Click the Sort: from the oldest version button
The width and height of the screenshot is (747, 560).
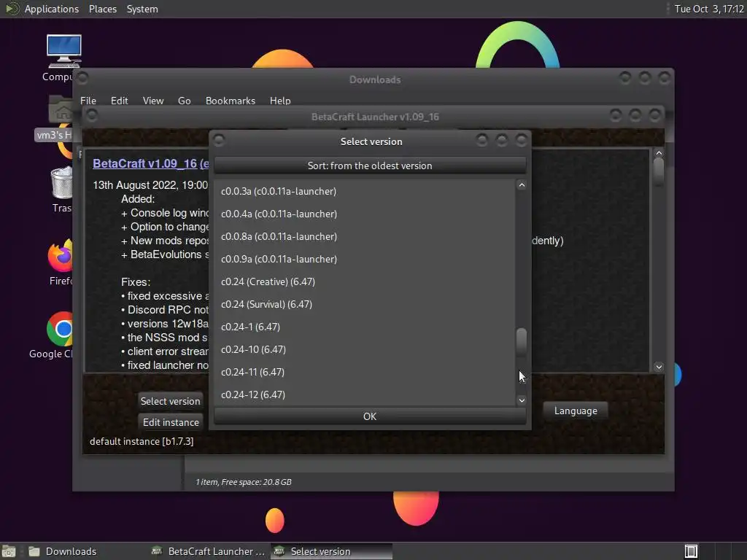point(370,166)
